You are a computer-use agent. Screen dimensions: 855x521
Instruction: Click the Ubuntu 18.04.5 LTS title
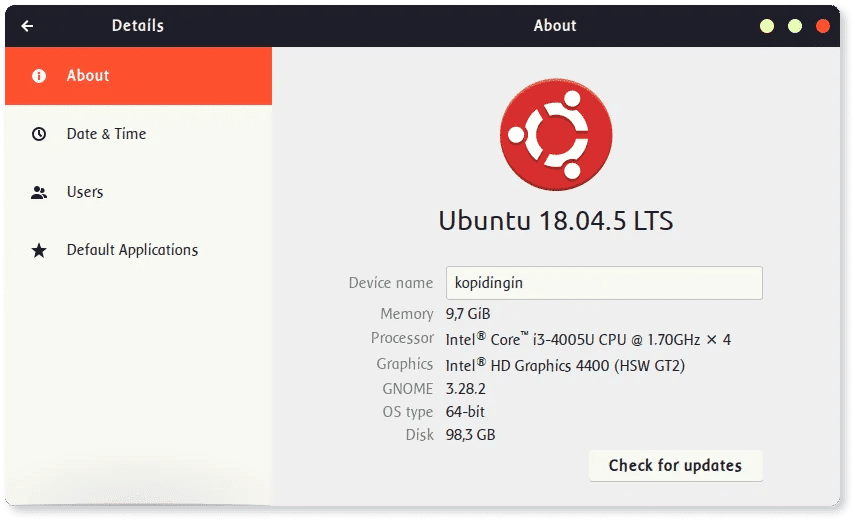pyautogui.click(x=556, y=221)
